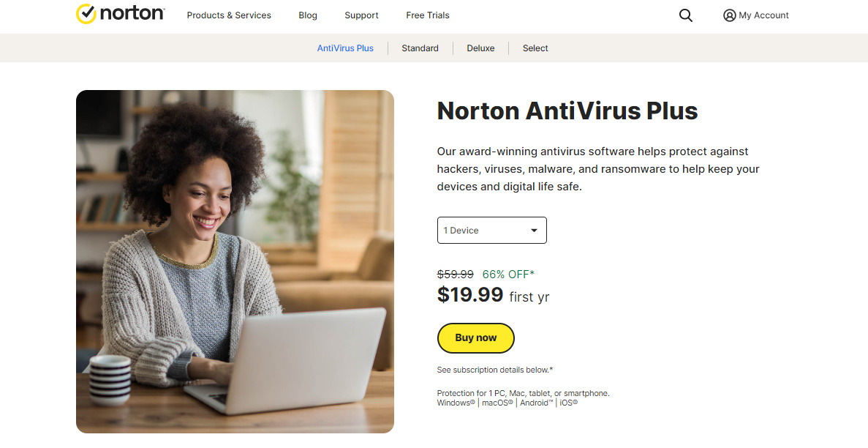Open the search magnifier icon
868x448 pixels.
(x=685, y=15)
